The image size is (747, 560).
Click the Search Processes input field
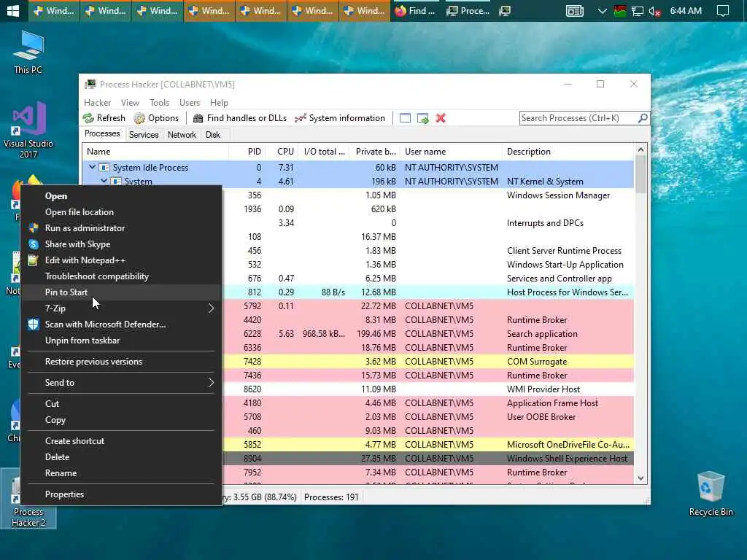(578, 118)
